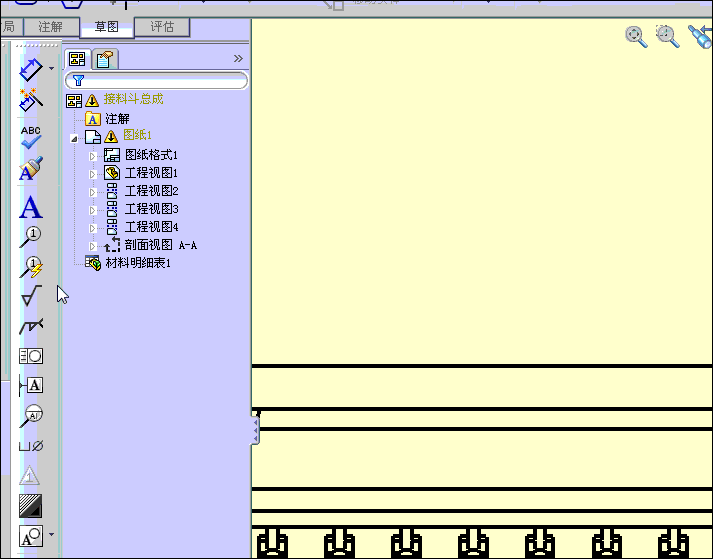The height and width of the screenshot is (559, 713).
Task: Select the Geometric Tolerance tool
Action: point(30,356)
